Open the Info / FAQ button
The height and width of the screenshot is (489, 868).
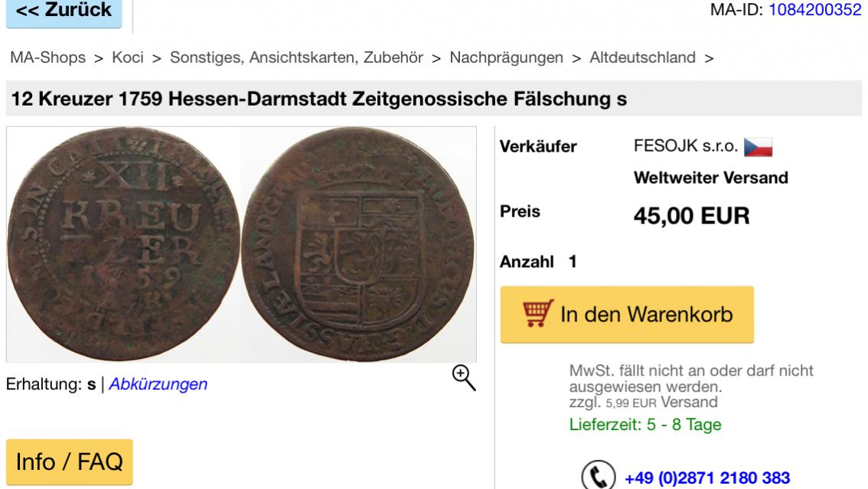[x=70, y=462]
